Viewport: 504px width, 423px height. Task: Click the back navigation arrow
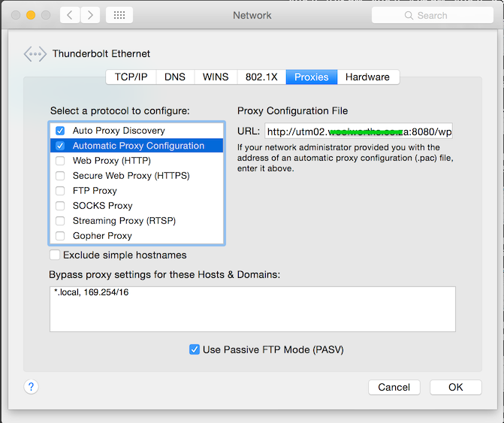[x=70, y=15]
